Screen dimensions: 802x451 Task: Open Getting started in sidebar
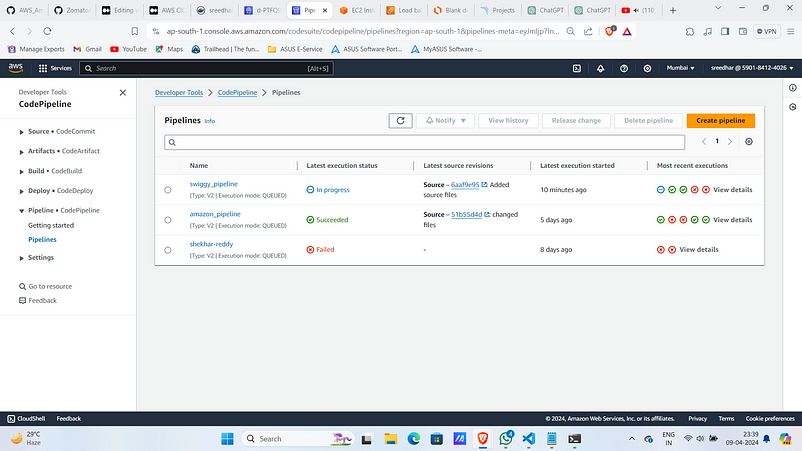(x=51, y=226)
